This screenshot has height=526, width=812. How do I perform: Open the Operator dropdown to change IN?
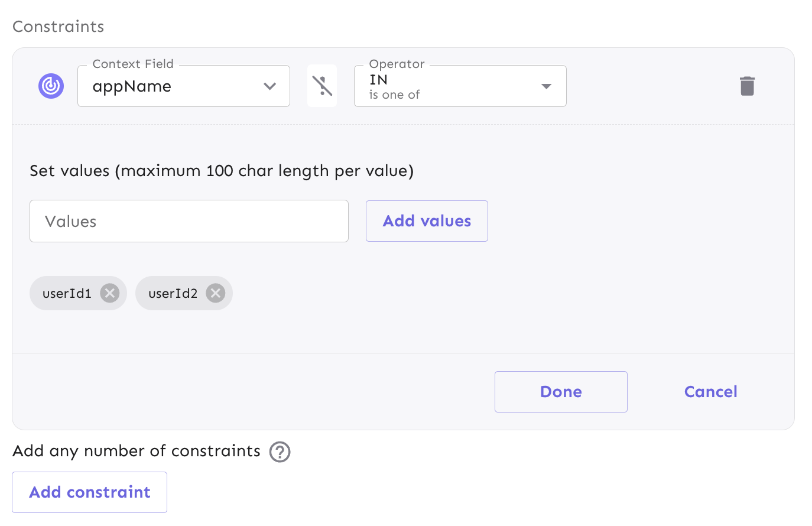460,86
